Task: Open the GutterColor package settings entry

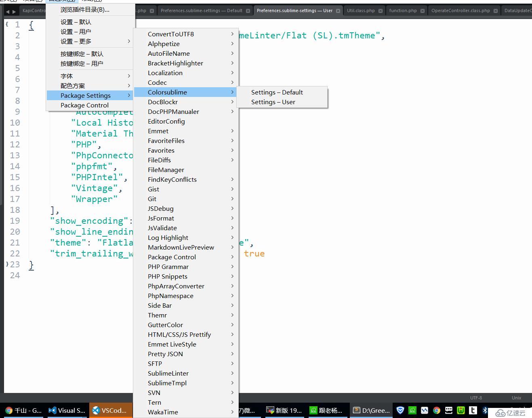Action: click(186, 325)
